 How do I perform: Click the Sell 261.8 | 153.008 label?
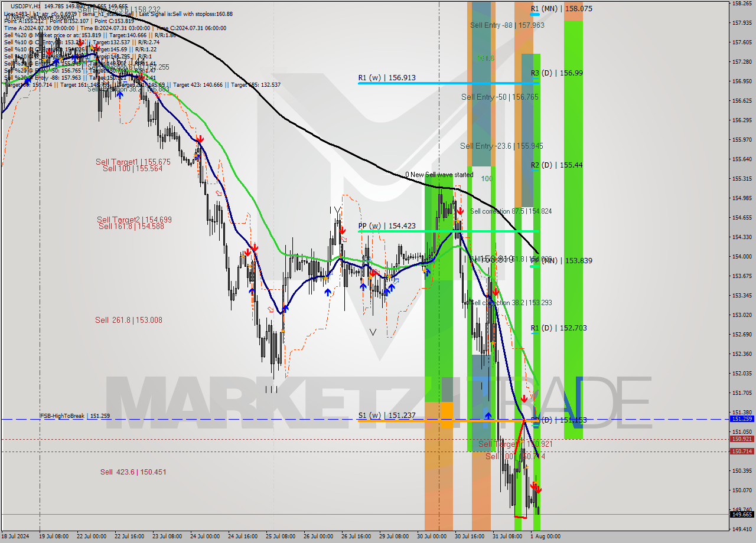pos(128,320)
